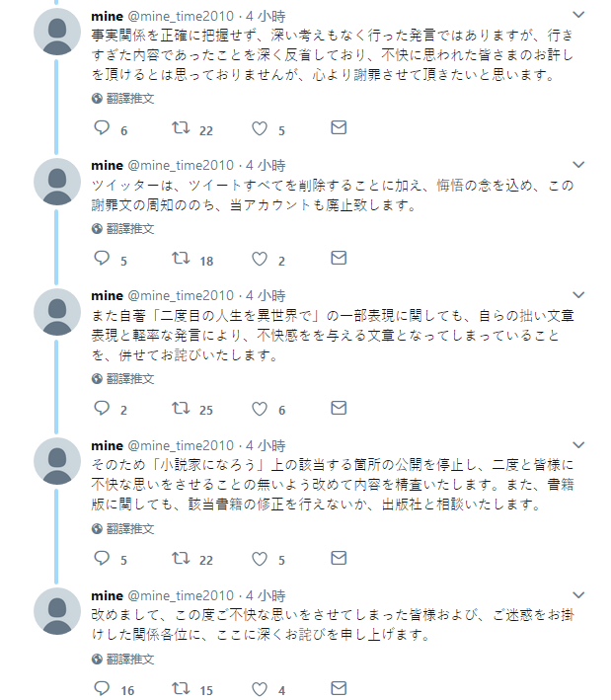The image size is (611, 700).
Task: Reply to the first tweet with 6 replies
Action: [x=102, y=128]
